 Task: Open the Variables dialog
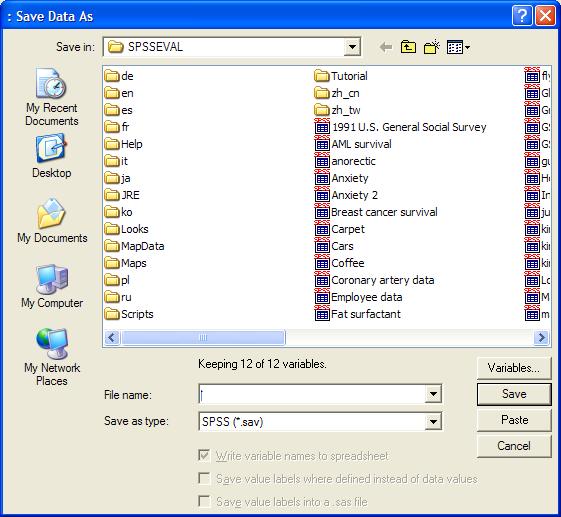coord(514,368)
